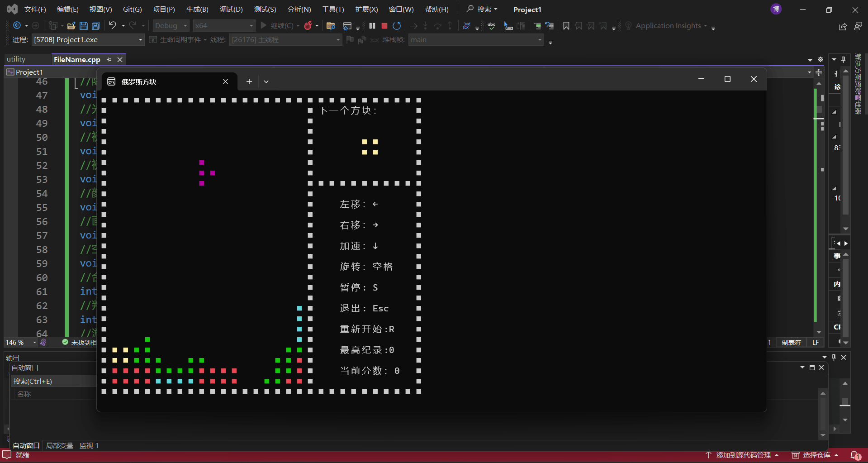Click the find in files folder icon
The width and height of the screenshot is (868, 463).
[331, 26]
